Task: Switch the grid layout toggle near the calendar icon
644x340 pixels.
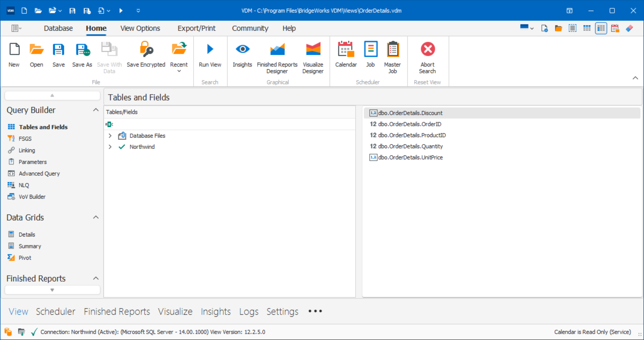Action: point(601,28)
